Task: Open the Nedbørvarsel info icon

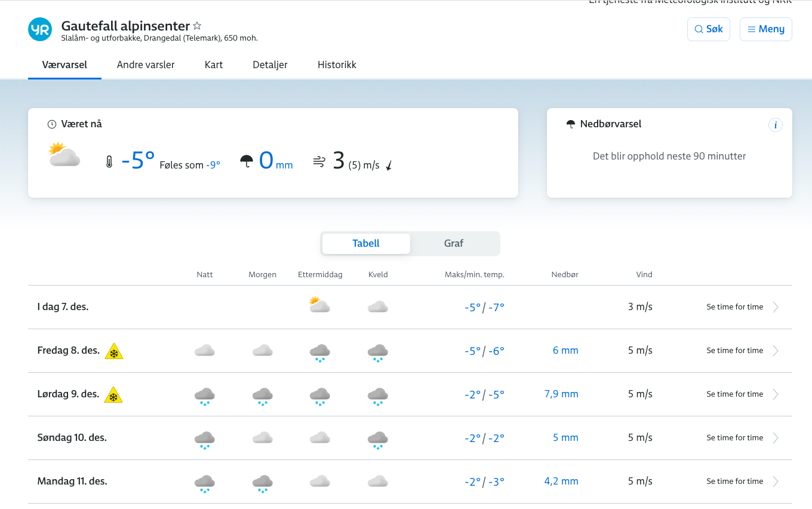Action: [x=775, y=125]
